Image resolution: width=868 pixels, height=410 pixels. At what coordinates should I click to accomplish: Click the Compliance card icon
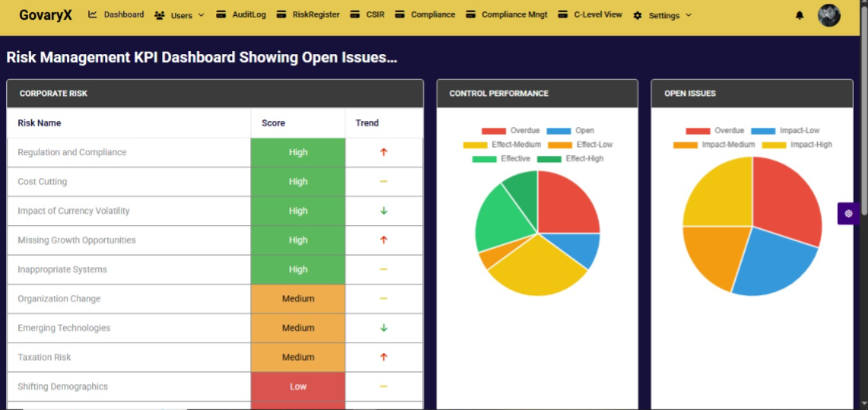(400, 14)
